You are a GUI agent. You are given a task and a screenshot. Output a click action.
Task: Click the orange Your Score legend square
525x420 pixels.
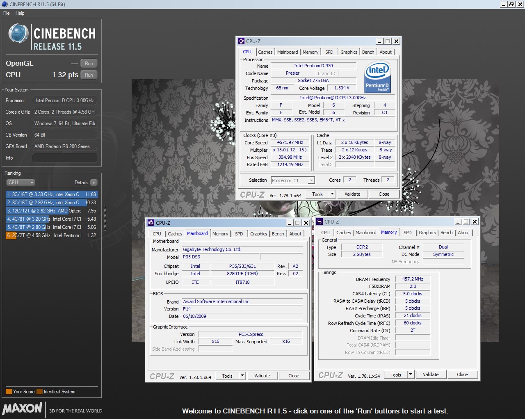9,391
